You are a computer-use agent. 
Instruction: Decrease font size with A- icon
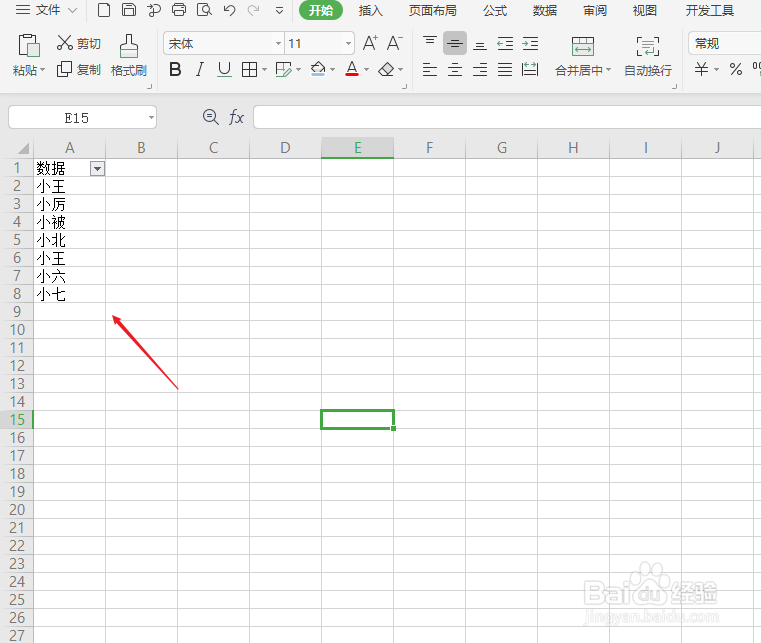click(395, 43)
